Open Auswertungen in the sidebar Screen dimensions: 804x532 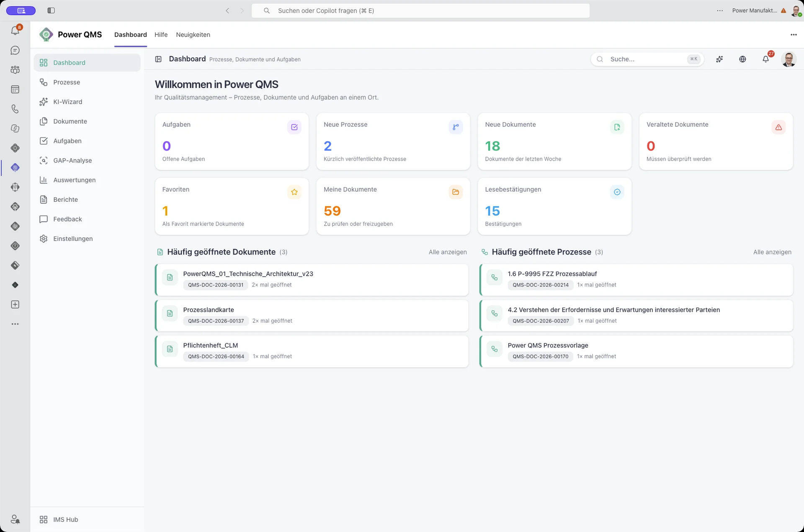(87, 180)
